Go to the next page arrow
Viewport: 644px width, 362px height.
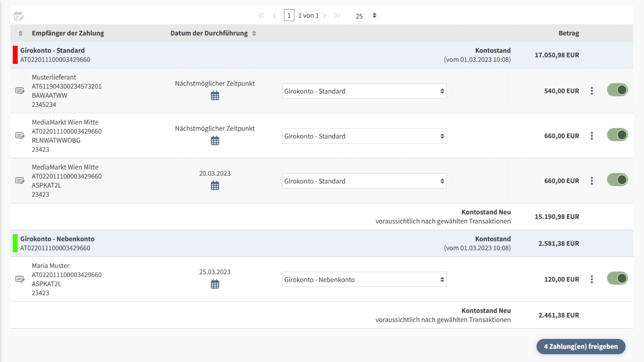pyautogui.click(x=324, y=15)
